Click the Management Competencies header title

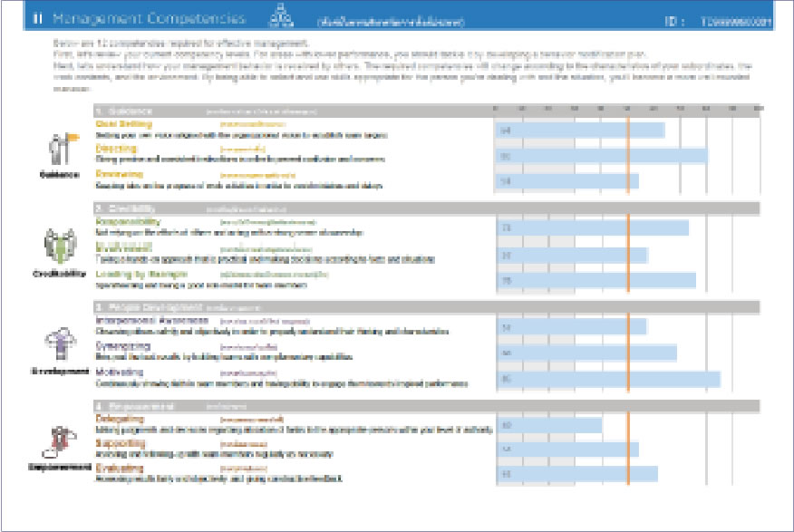148,18
